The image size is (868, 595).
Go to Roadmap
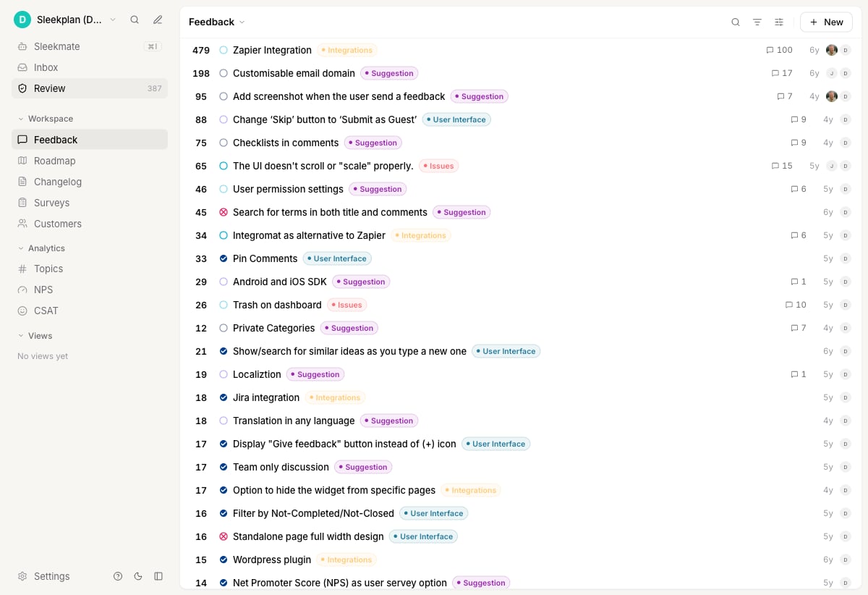(x=90, y=161)
